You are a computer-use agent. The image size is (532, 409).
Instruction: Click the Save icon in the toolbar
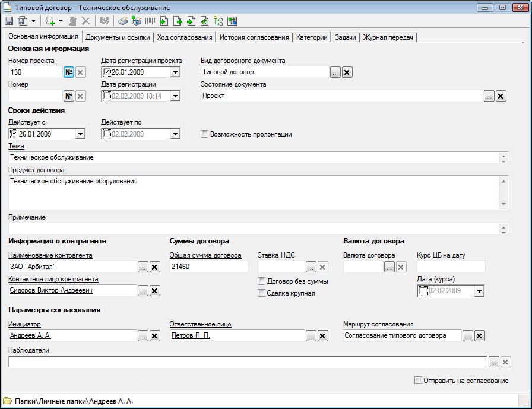9,21
